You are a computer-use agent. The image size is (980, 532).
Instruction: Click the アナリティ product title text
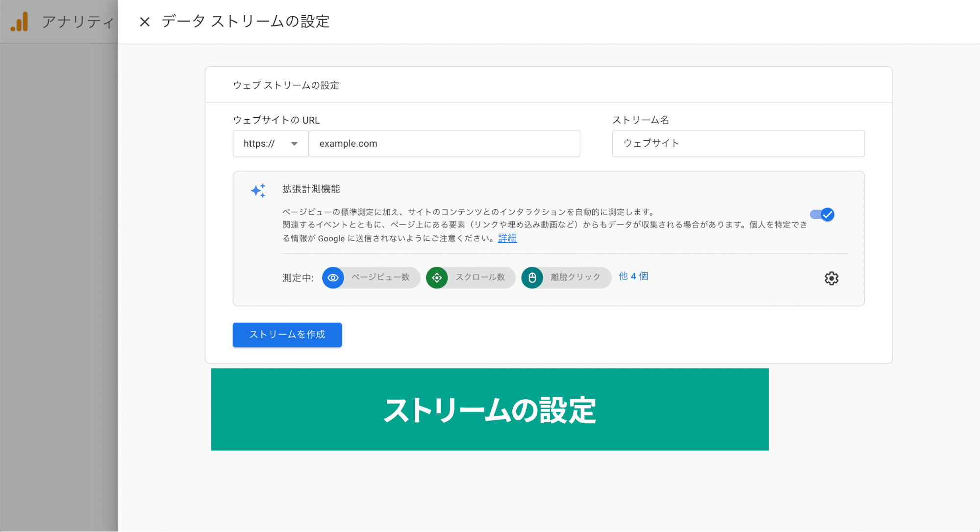[x=78, y=22]
